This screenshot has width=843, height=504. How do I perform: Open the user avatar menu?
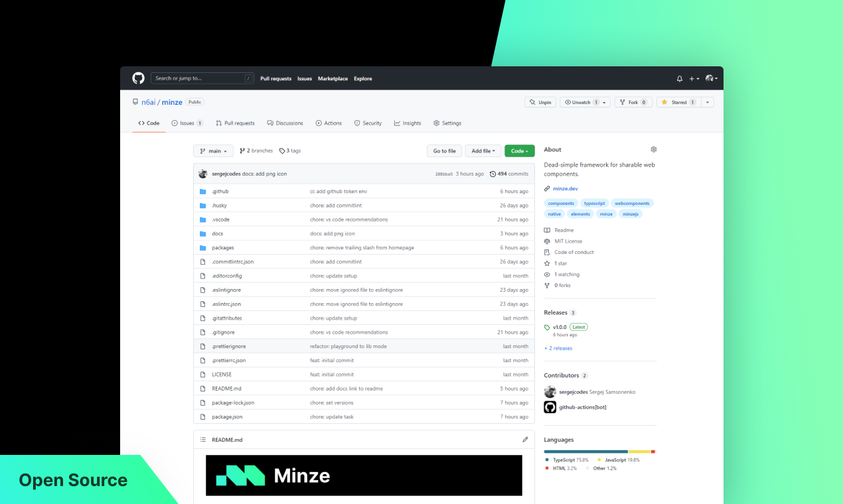711,78
